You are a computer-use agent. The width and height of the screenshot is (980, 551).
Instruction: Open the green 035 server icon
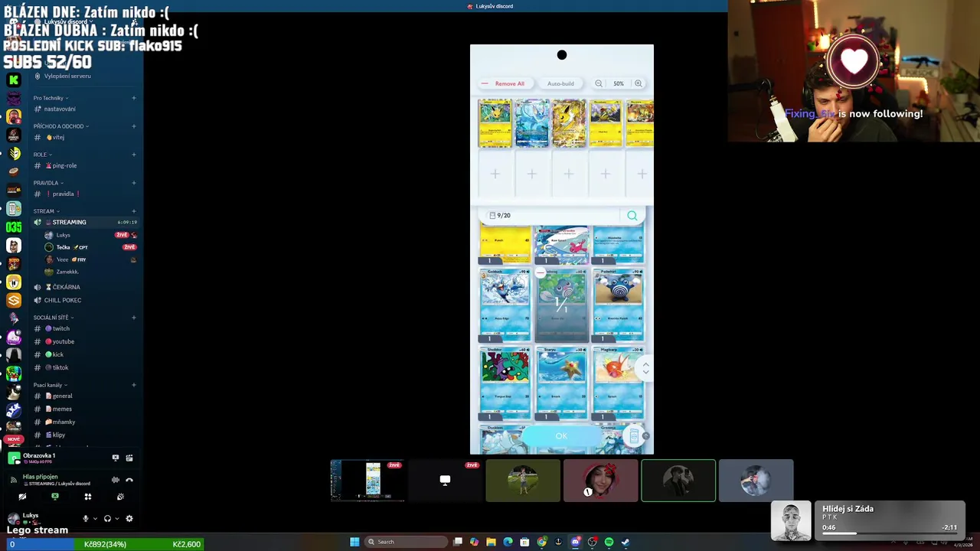[x=13, y=227]
